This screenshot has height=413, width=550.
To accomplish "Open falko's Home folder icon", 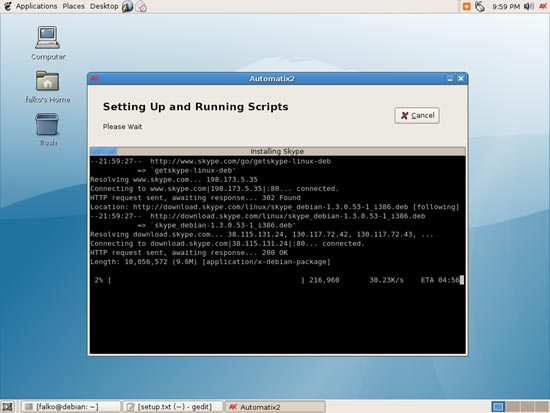I will pyautogui.click(x=48, y=87).
